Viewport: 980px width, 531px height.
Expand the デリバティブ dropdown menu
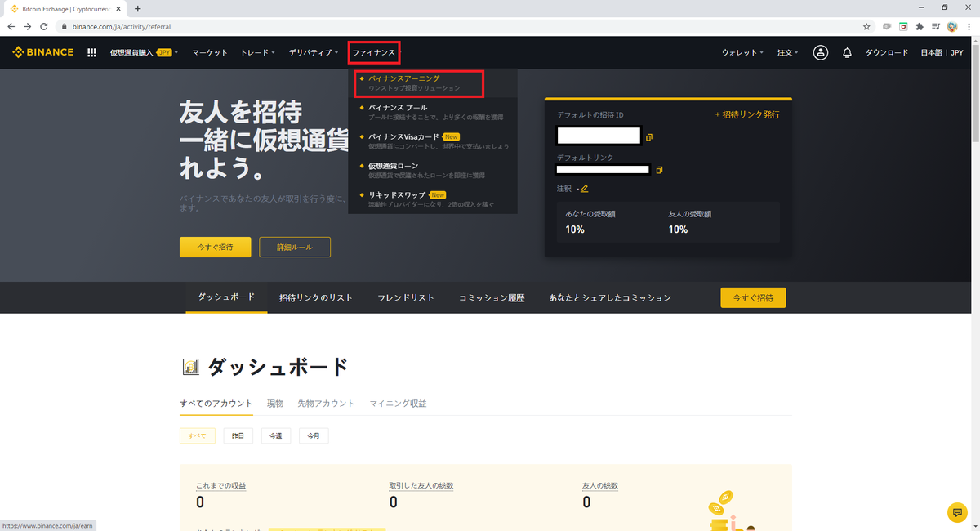click(x=314, y=52)
